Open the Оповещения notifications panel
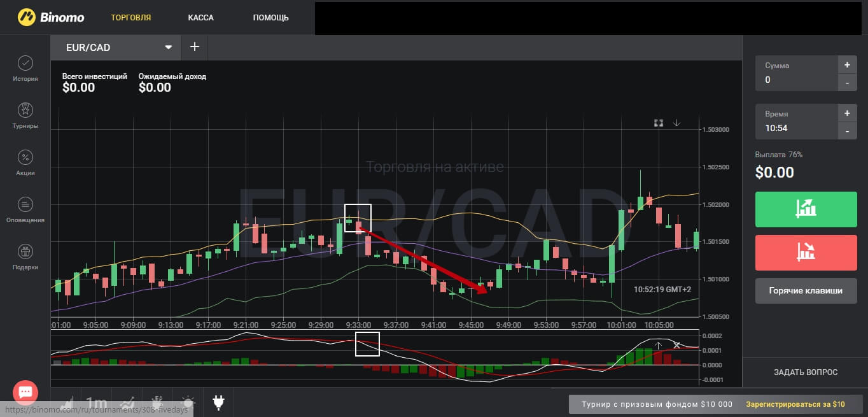The width and height of the screenshot is (868, 417). (x=25, y=210)
